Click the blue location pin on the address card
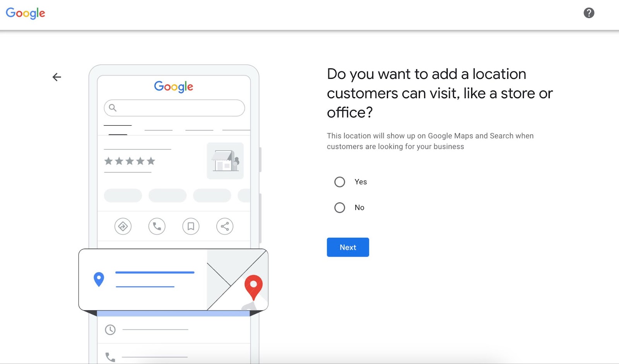The image size is (619, 364). point(99,278)
